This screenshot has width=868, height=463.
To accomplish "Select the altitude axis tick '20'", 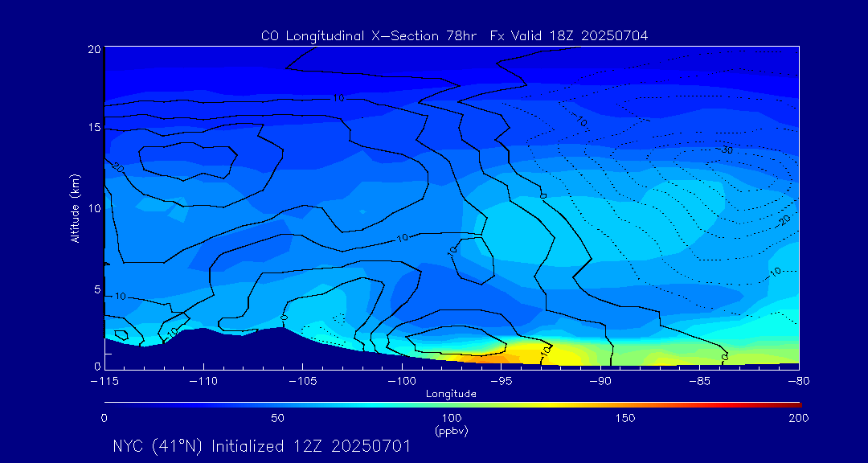I will click(94, 49).
